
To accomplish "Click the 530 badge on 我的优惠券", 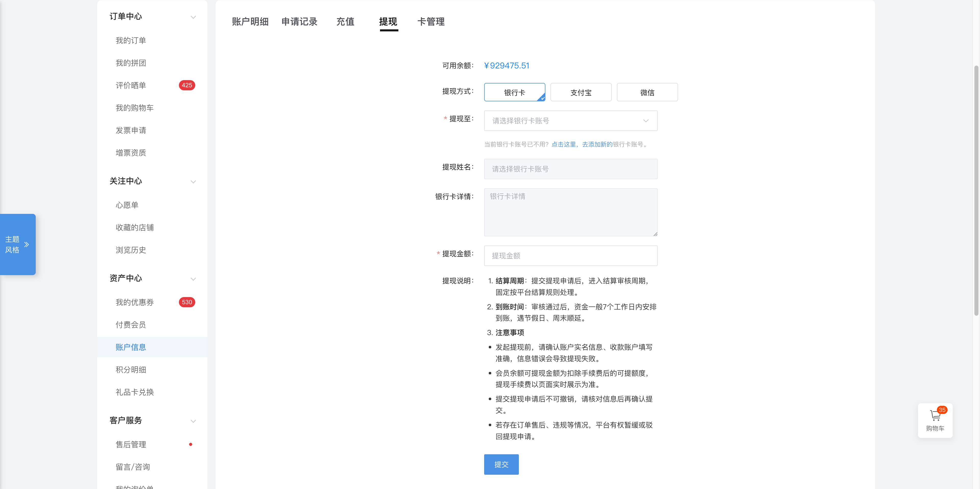I will 187,302.
